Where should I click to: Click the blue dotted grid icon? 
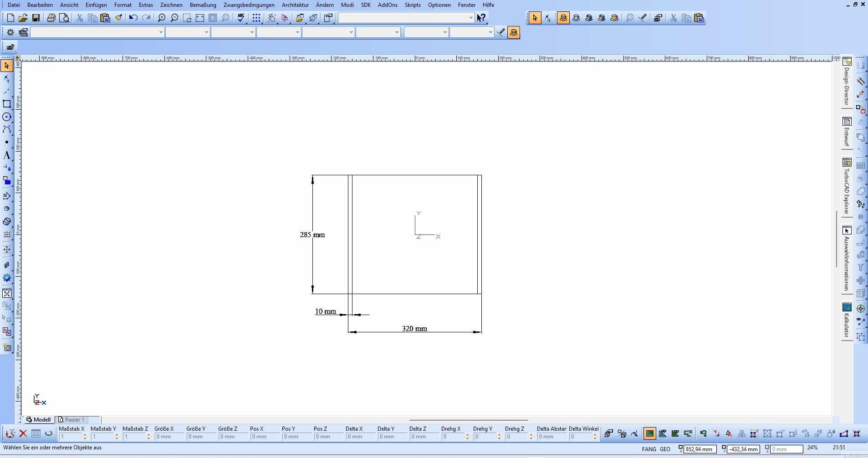click(x=256, y=18)
